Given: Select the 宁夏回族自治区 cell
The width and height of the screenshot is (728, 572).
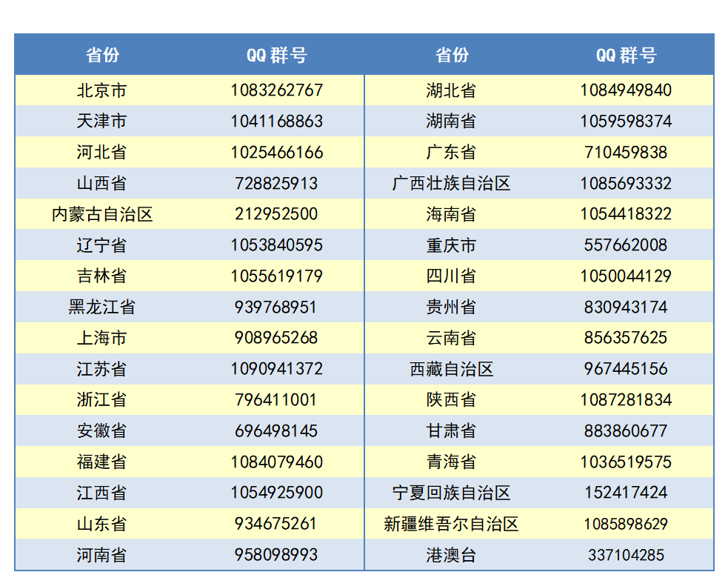Looking at the screenshot, I should tap(451, 493).
